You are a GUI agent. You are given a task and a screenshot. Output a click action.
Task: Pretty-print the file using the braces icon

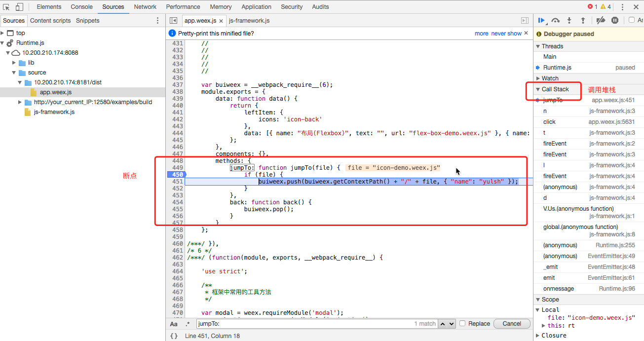tap(174, 336)
